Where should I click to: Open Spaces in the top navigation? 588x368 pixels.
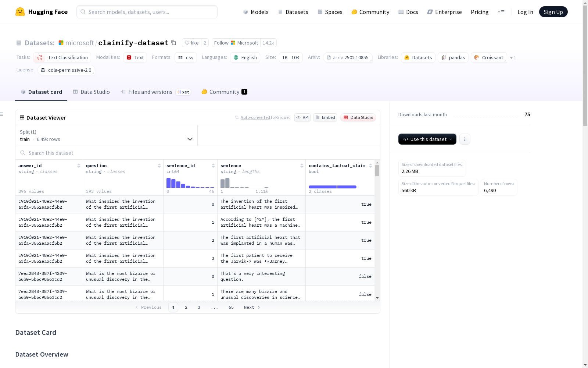(x=330, y=12)
